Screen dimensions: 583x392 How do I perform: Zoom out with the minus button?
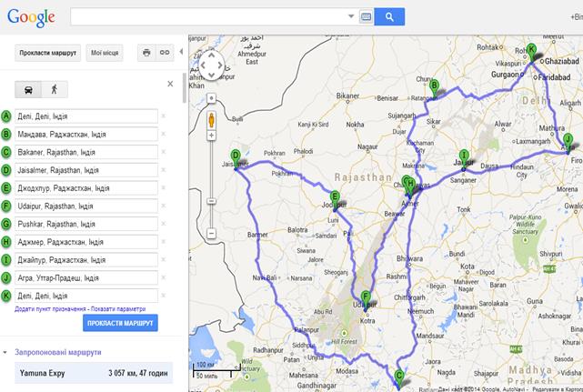[x=211, y=234]
